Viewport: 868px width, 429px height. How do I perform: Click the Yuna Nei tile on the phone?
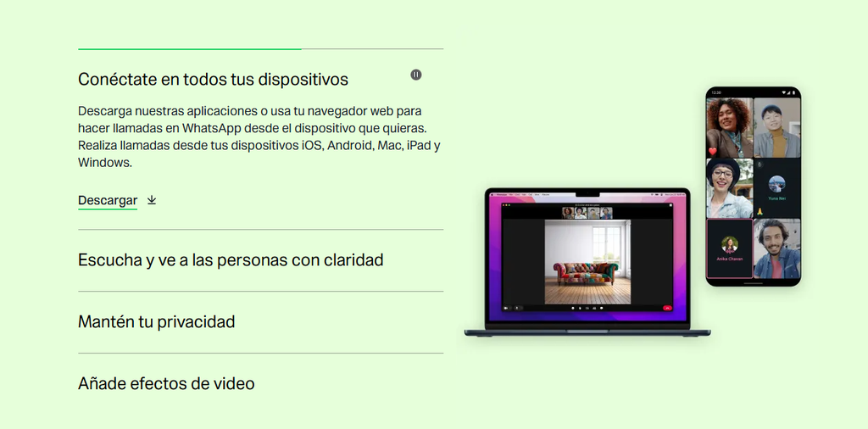point(776,188)
